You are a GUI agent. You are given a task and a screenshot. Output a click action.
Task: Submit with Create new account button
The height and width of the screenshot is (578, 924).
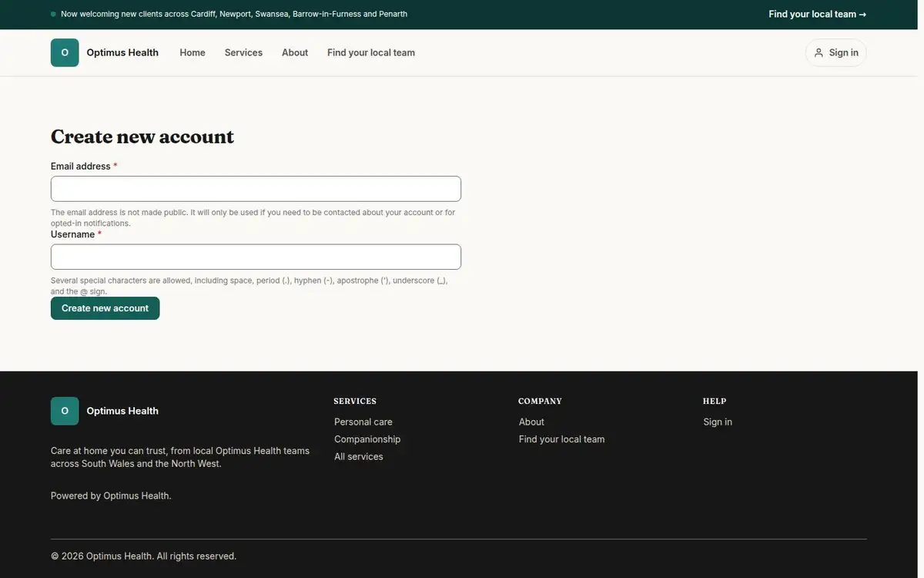point(105,308)
